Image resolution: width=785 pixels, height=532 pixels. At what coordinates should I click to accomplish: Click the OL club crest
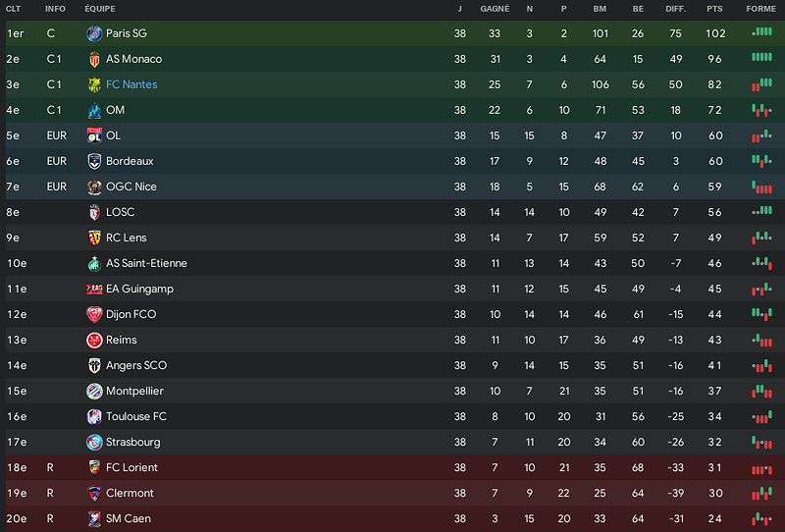pyautogui.click(x=94, y=135)
